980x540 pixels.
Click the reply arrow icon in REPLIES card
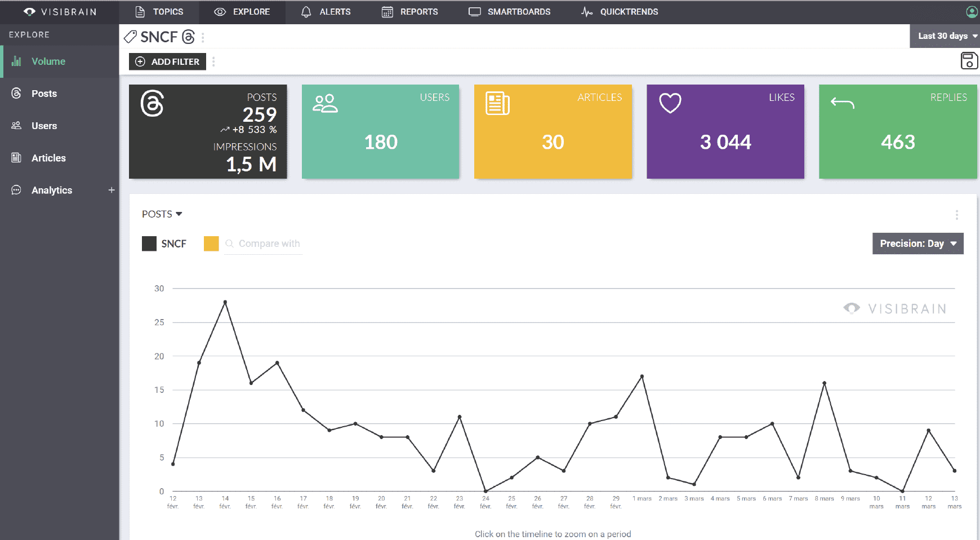(x=843, y=103)
